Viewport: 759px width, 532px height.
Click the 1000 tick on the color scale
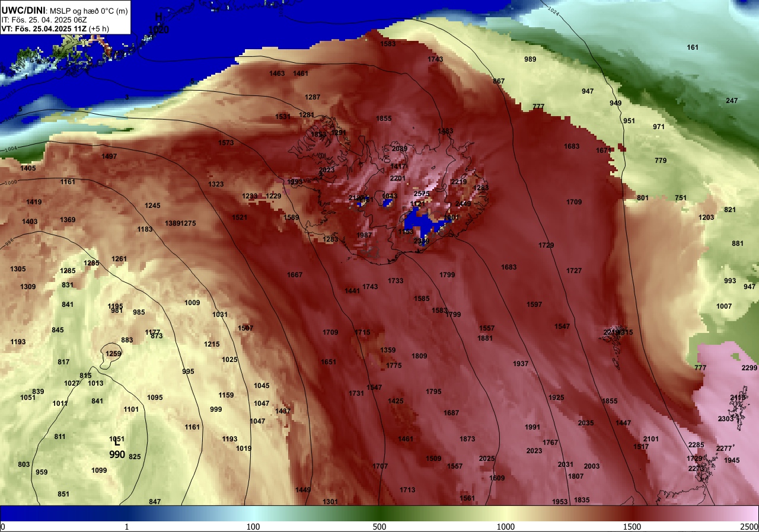[x=505, y=527]
